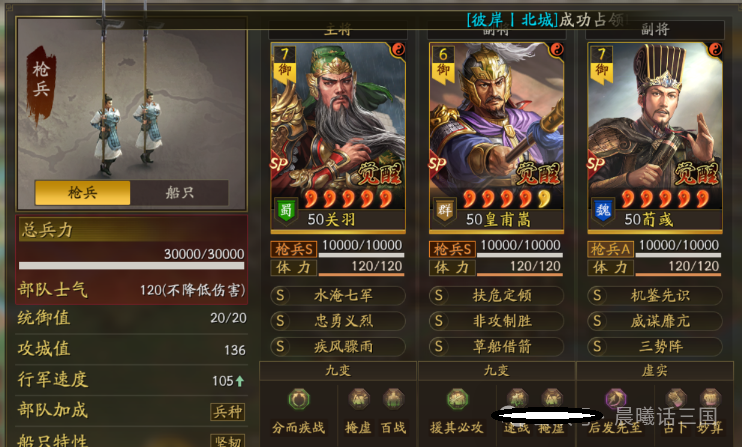Switch to the 船只 tab
The image size is (742, 447).
pos(179,193)
